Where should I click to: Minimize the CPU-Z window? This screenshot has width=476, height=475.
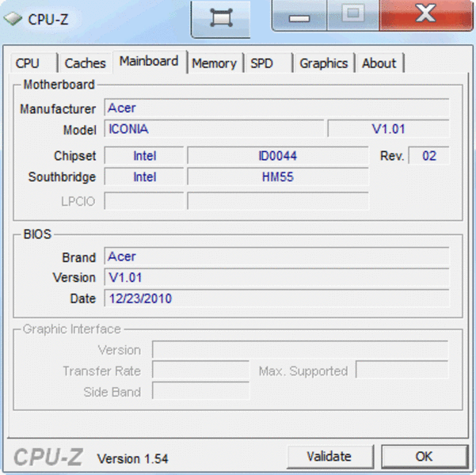pyautogui.click(x=299, y=15)
